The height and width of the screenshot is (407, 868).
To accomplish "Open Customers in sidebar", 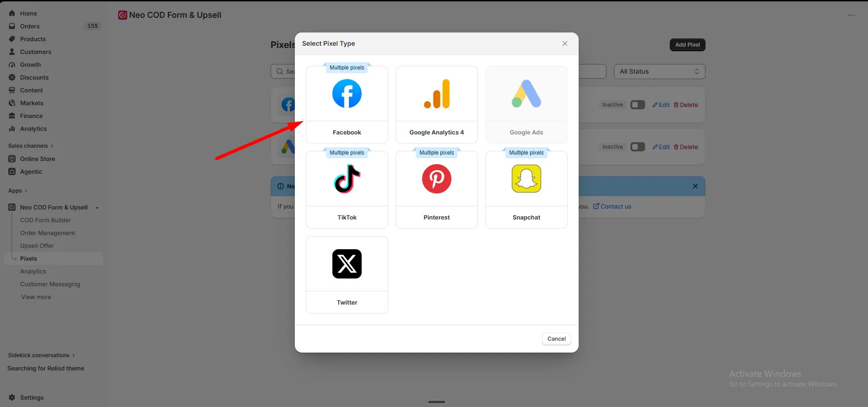I will pyautogui.click(x=35, y=52).
